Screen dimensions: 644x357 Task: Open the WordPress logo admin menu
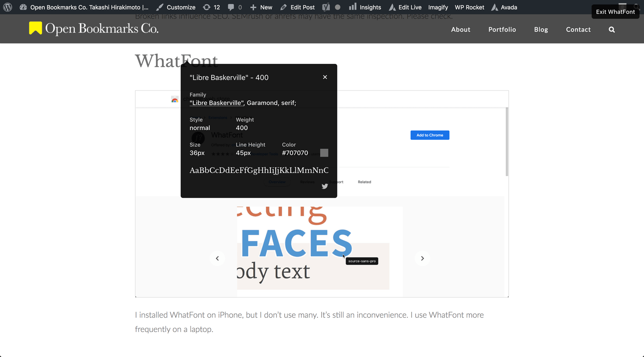pyautogui.click(x=8, y=7)
